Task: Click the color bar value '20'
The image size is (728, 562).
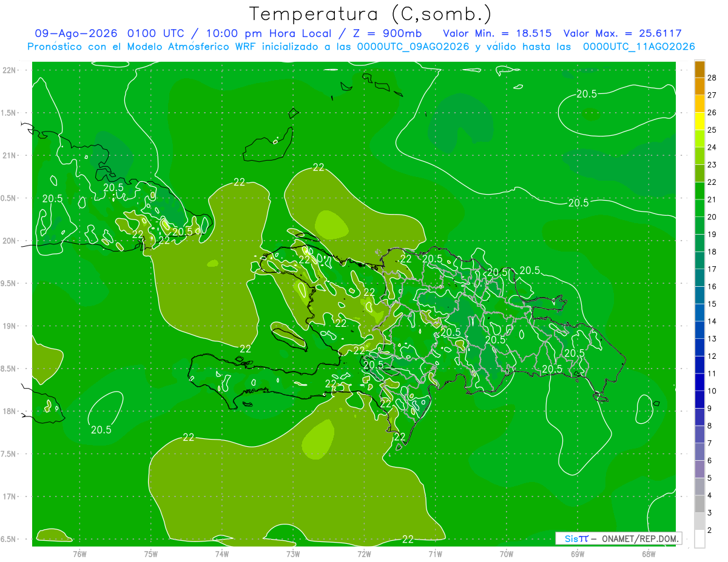Action: pyautogui.click(x=712, y=216)
